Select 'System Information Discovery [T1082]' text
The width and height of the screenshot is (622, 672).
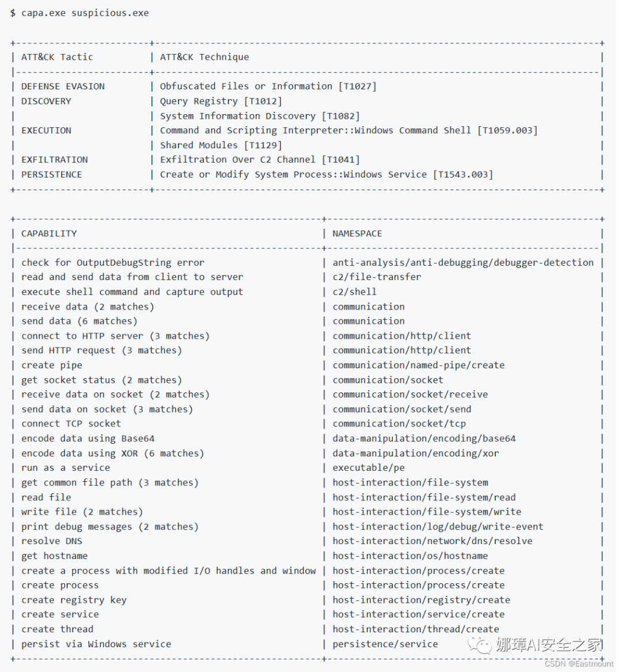[260, 116]
